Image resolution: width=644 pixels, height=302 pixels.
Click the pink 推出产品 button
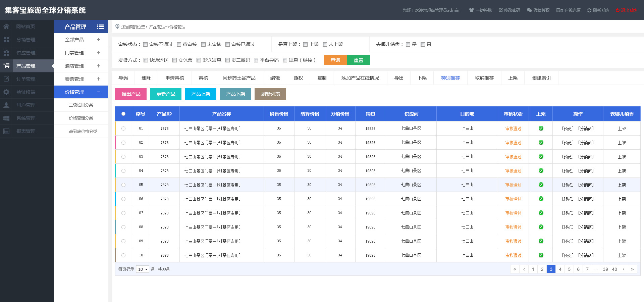(x=131, y=94)
